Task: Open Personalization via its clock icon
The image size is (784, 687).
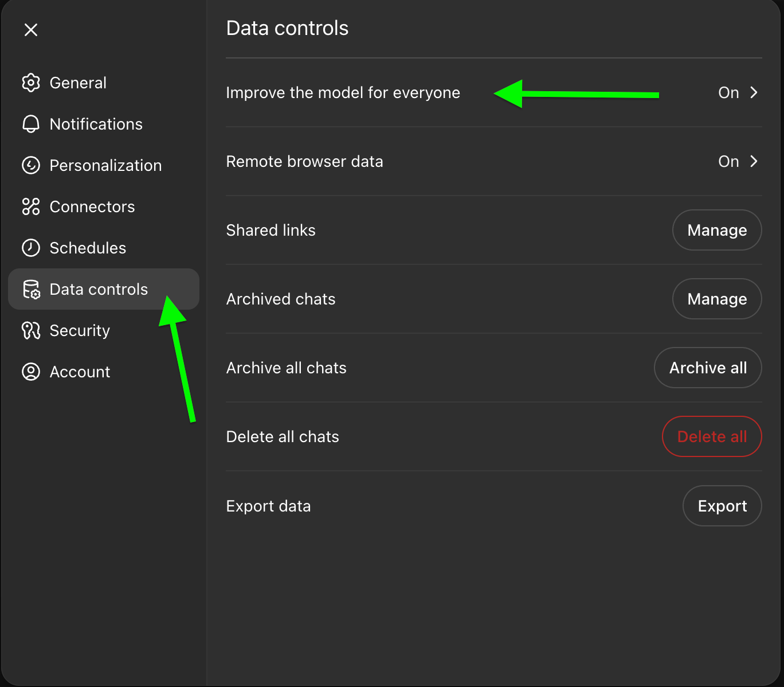Action: [x=31, y=165]
